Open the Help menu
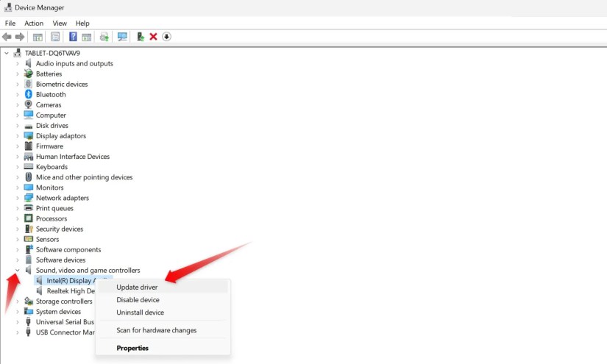This screenshot has width=607, height=364. point(82,24)
